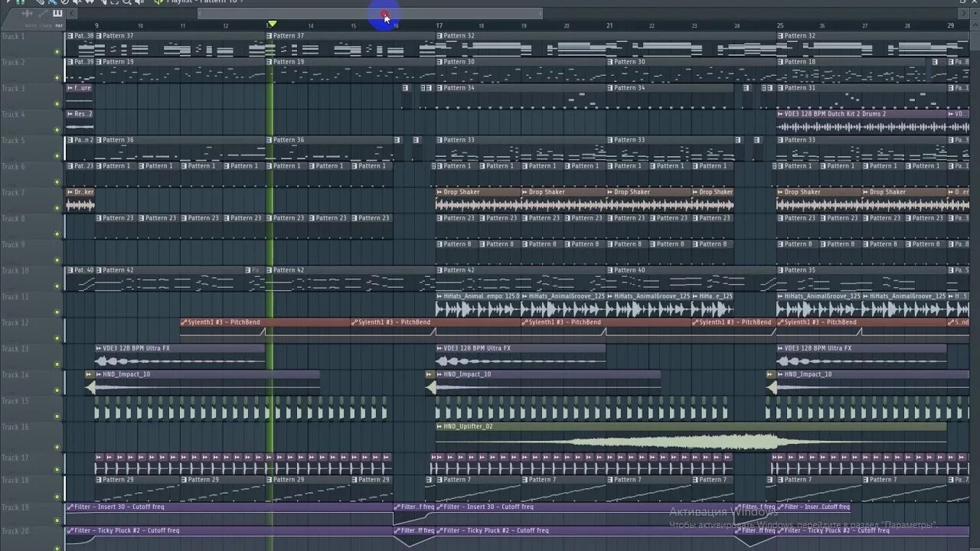The width and height of the screenshot is (980, 551).
Task: Open clip menu icon of Dr..ker clip
Action: tap(70, 192)
